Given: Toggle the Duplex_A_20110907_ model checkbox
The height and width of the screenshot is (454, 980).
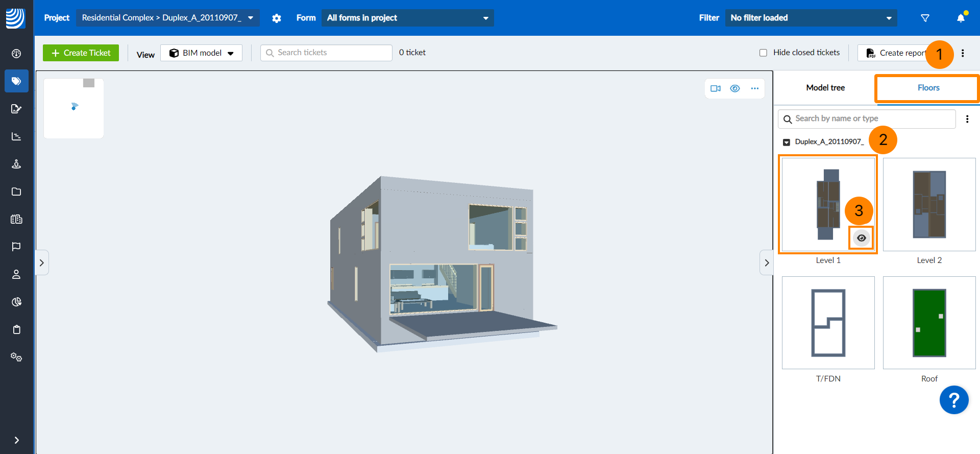Looking at the screenshot, I should click(787, 142).
